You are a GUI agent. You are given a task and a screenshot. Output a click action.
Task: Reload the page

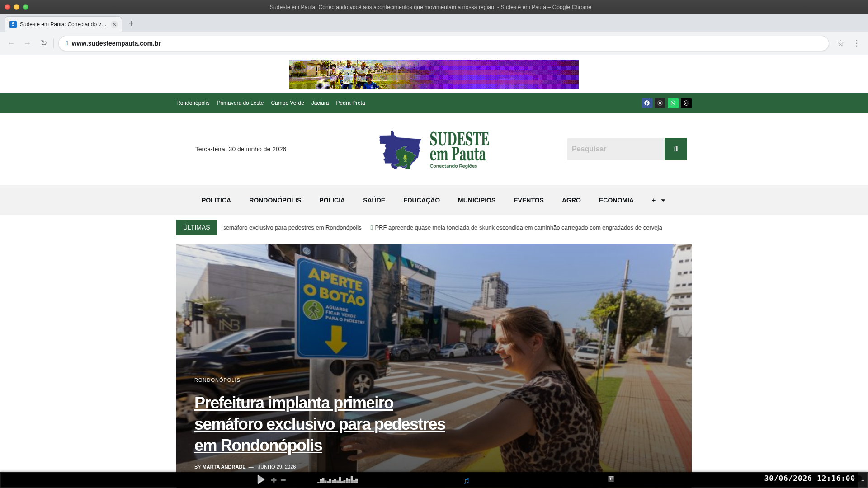44,43
